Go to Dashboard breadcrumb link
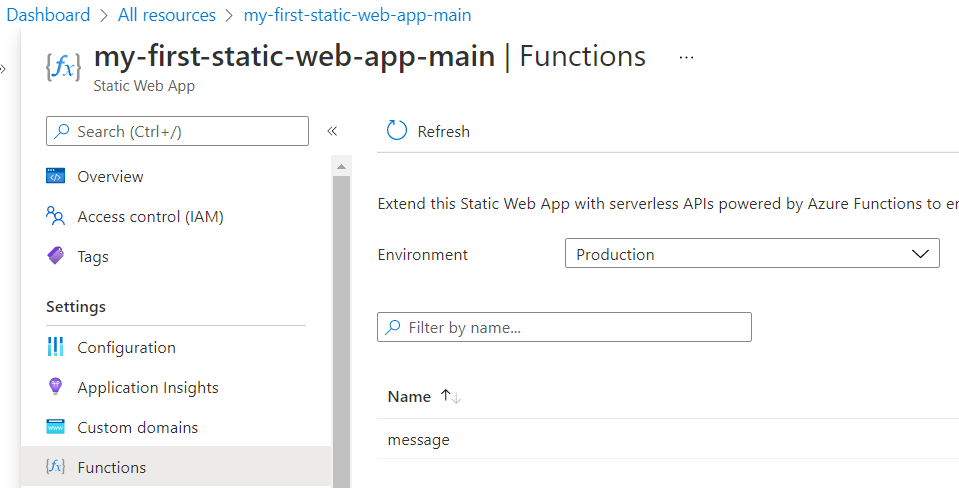The height and width of the screenshot is (488, 959). (x=48, y=15)
